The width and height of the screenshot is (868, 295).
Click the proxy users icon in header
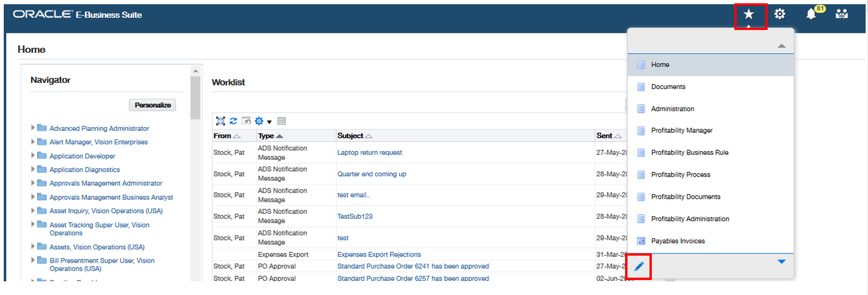(842, 14)
